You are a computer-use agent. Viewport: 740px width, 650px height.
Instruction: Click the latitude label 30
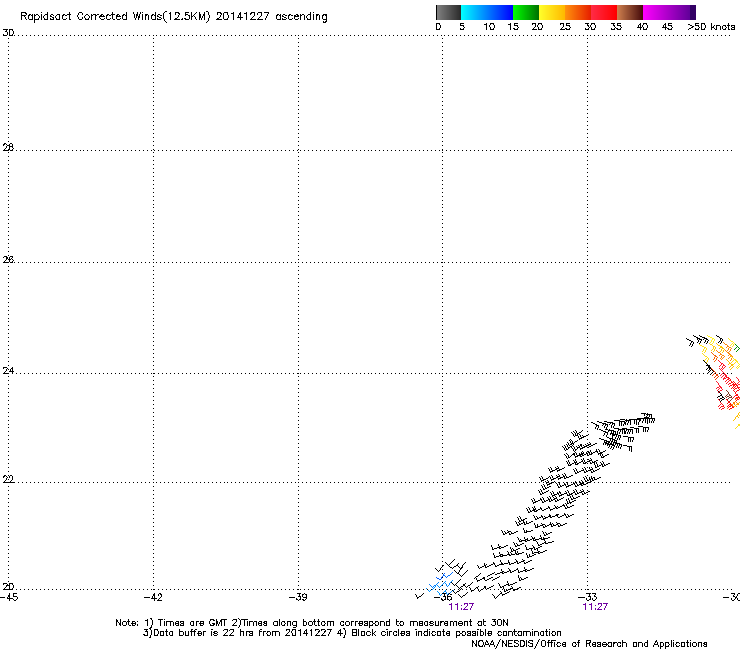click(8, 33)
